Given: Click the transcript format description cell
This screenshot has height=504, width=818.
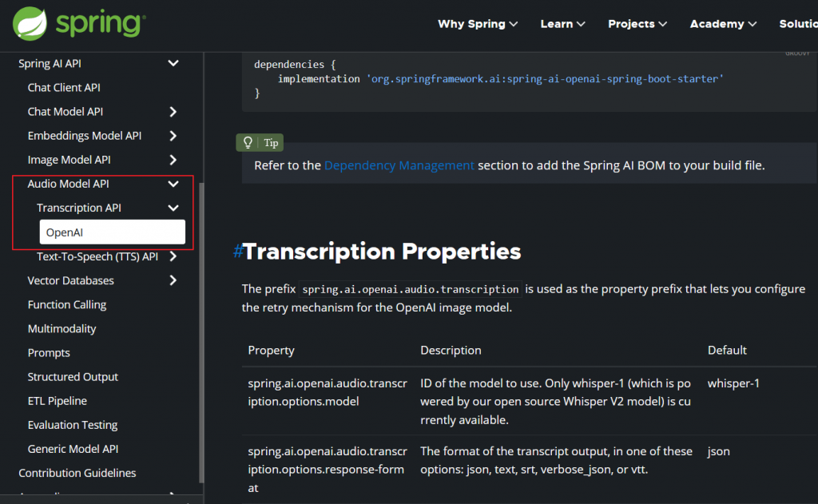Looking at the screenshot, I should point(556,460).
